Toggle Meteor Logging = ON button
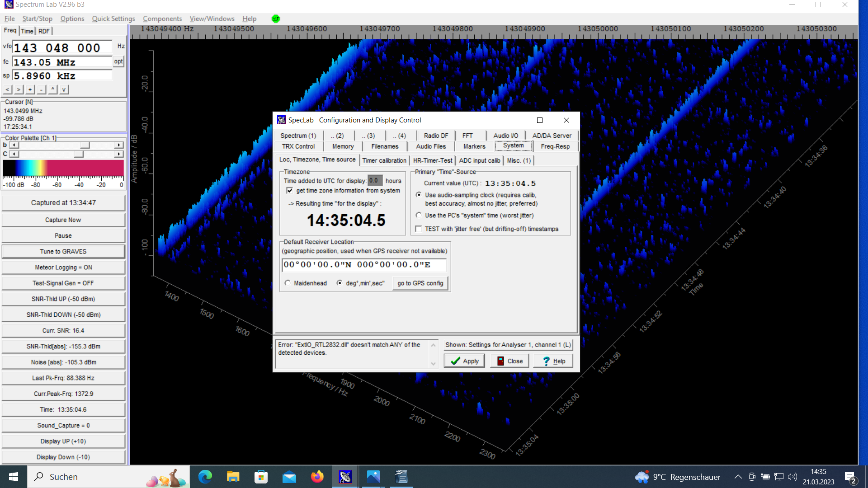This screenshot has width=868, height=488. (x=63, y=267)
